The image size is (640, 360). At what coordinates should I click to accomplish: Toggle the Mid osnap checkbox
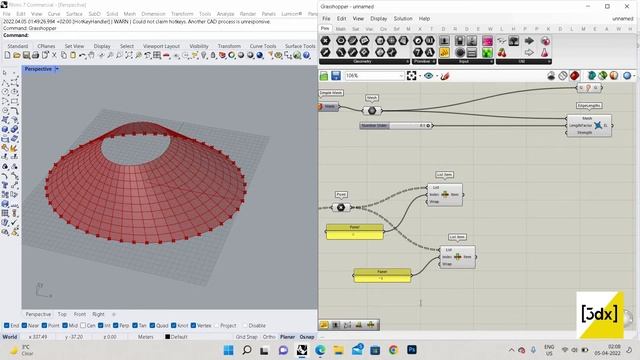pyautogui.click(x=65, y=325)
